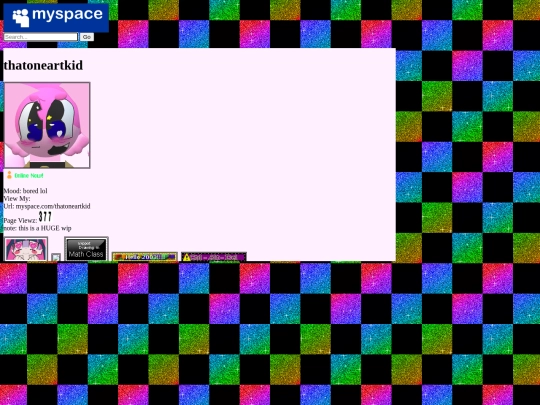Click the 377 page view counter
Image resolution: width=540 pixels, height=405 pixels.
(45, 217)
